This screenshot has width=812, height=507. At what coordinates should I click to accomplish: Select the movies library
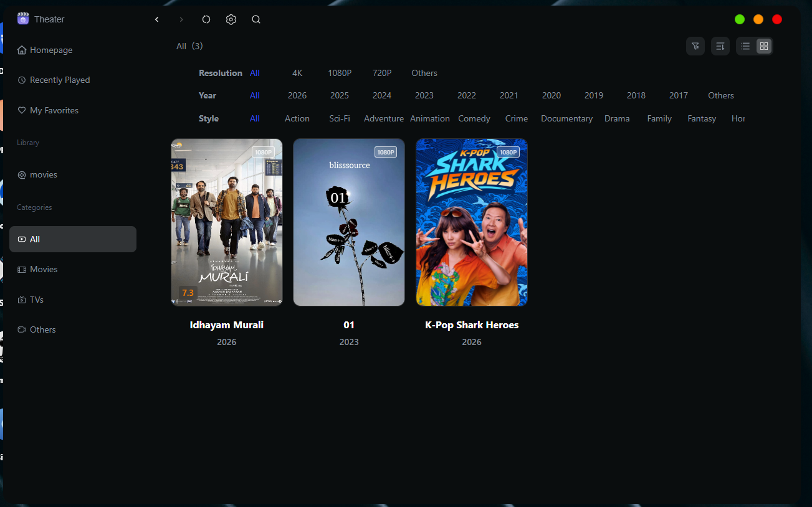[73, 175]
